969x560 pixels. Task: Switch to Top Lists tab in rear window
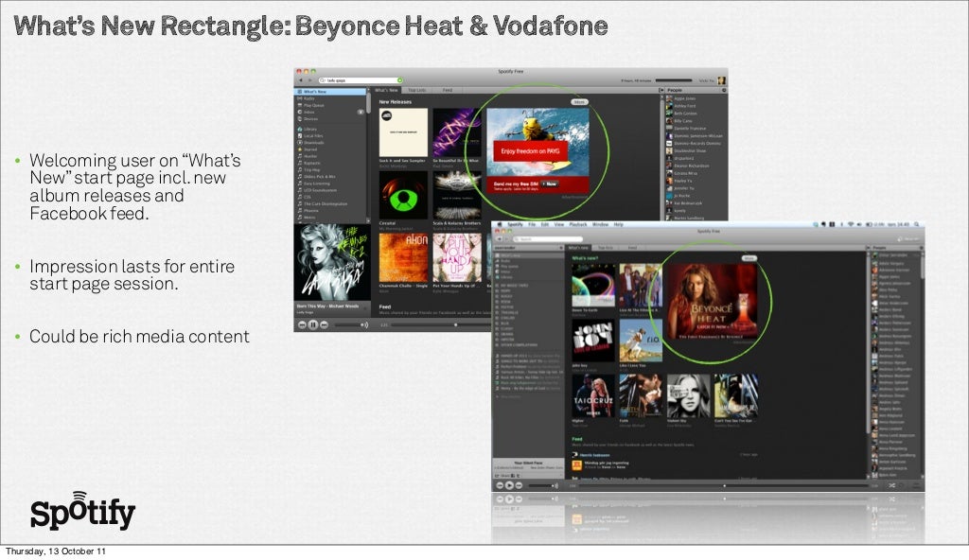point(417,90)
